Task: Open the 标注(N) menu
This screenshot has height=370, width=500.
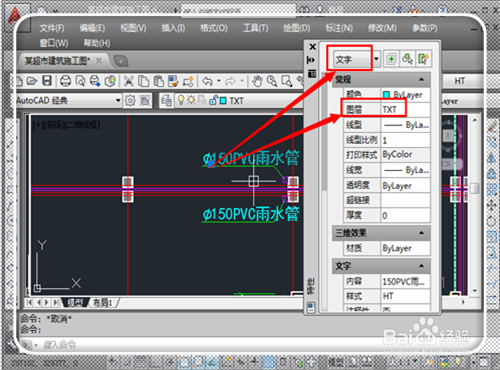Action: (339, 28)
